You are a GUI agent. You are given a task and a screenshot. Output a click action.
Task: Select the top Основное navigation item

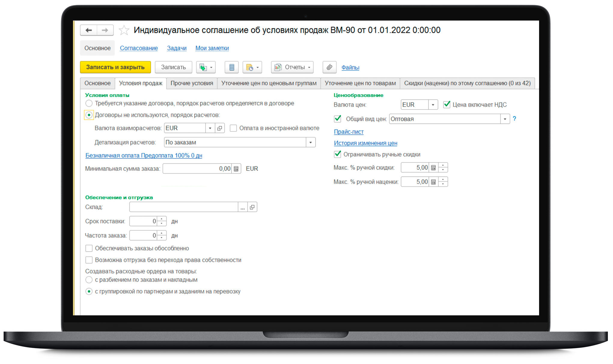pos(97,48)
